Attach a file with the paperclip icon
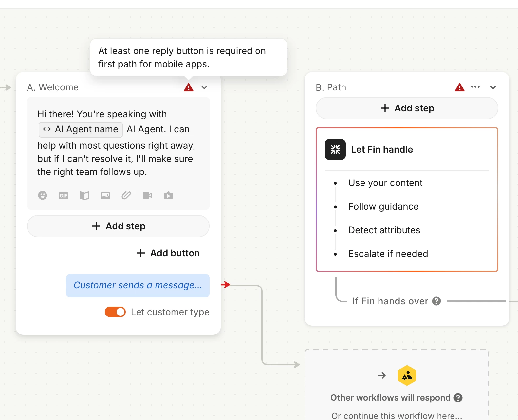 [126, 196]
